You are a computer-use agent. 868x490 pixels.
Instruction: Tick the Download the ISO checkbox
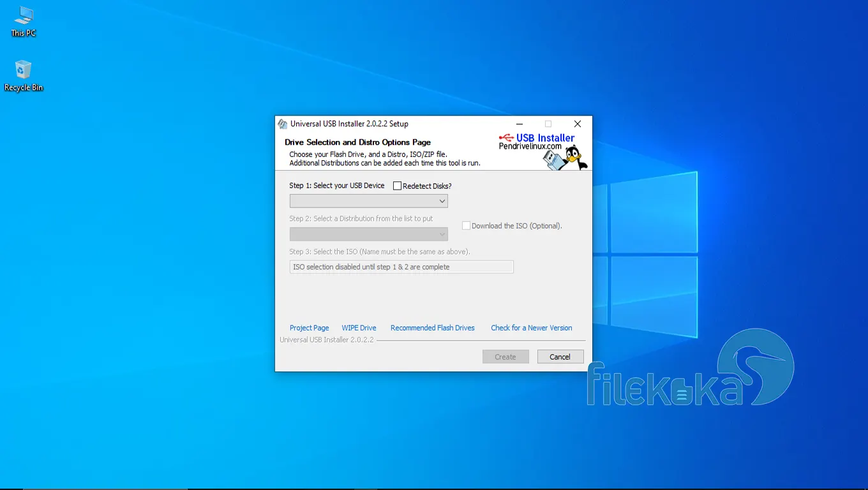coord(466,225)
